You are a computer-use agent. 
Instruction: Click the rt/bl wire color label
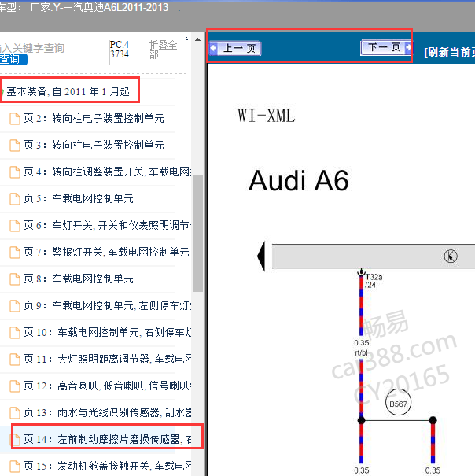click(361, 352)
